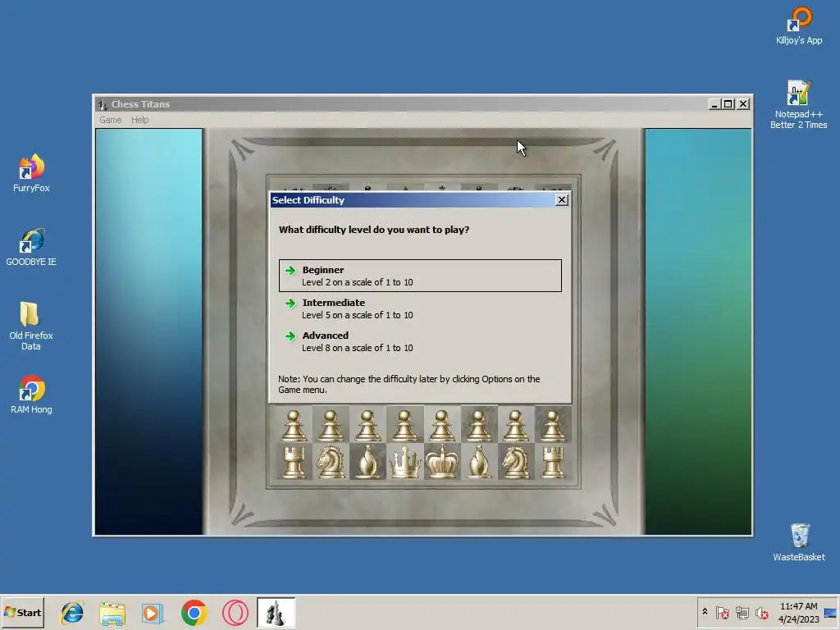The height and width of the screenshot is (630, 840).
Task: Open the Start menu
Action: [x=22, y=612]
